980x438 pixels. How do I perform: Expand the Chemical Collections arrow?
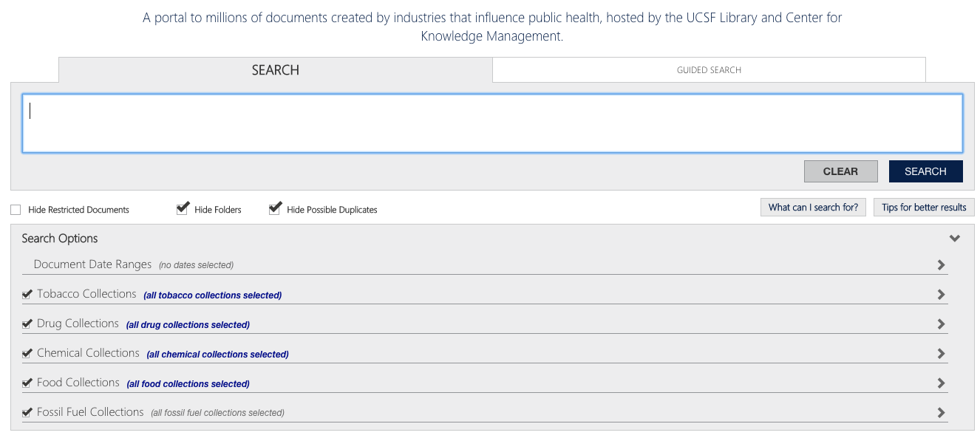coord(941,353)
